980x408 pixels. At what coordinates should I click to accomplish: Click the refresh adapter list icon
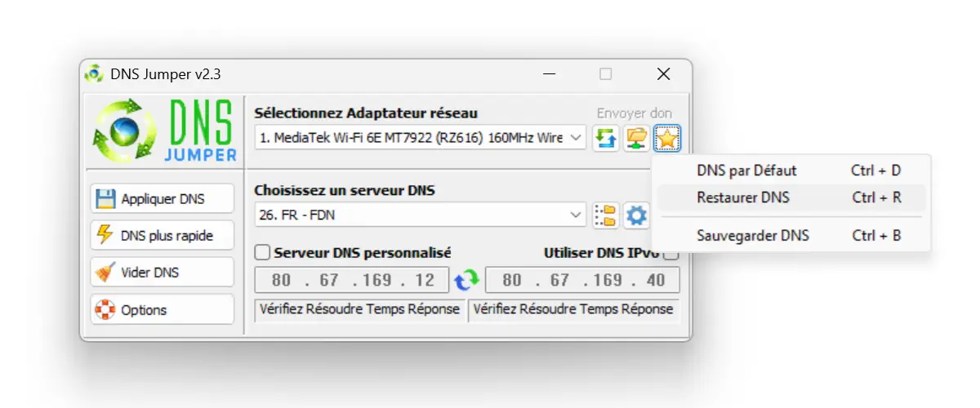pyautogui.click(x=605, y=139)
